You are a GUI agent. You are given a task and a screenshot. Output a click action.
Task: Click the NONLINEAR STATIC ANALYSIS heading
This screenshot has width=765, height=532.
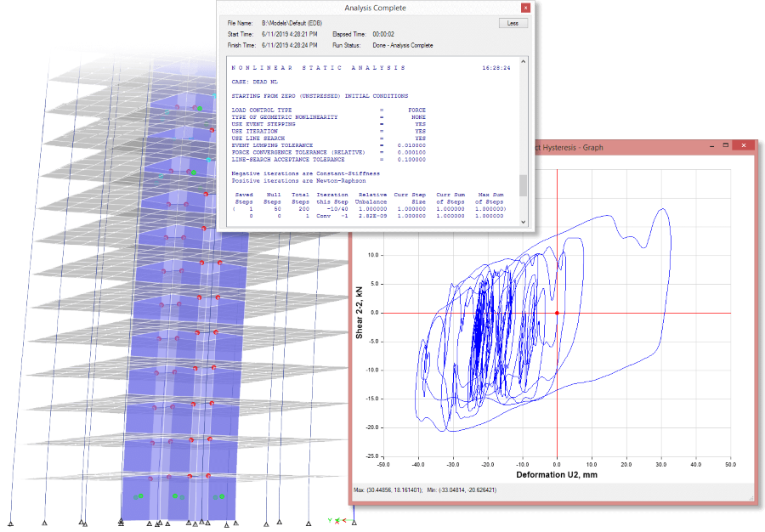click(319, 67)
